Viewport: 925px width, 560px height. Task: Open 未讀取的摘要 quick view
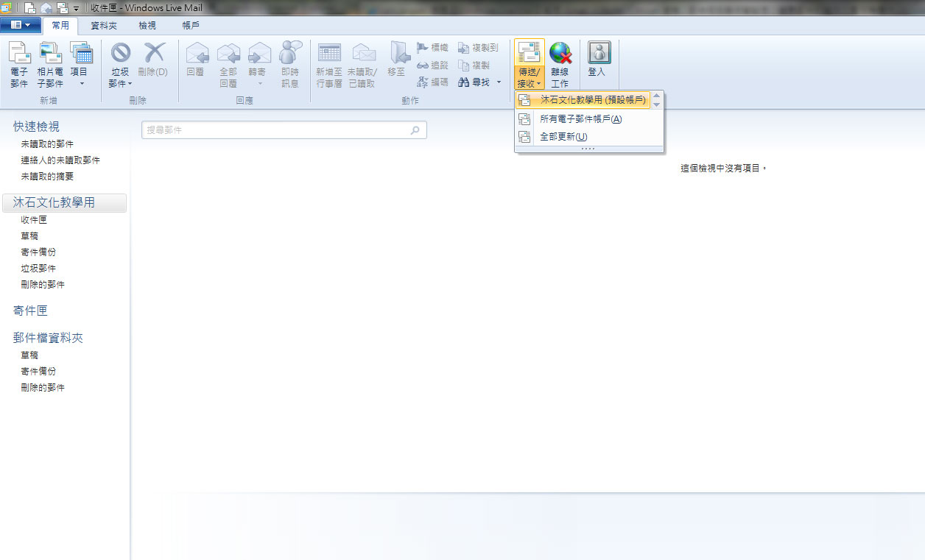[47, 177]
